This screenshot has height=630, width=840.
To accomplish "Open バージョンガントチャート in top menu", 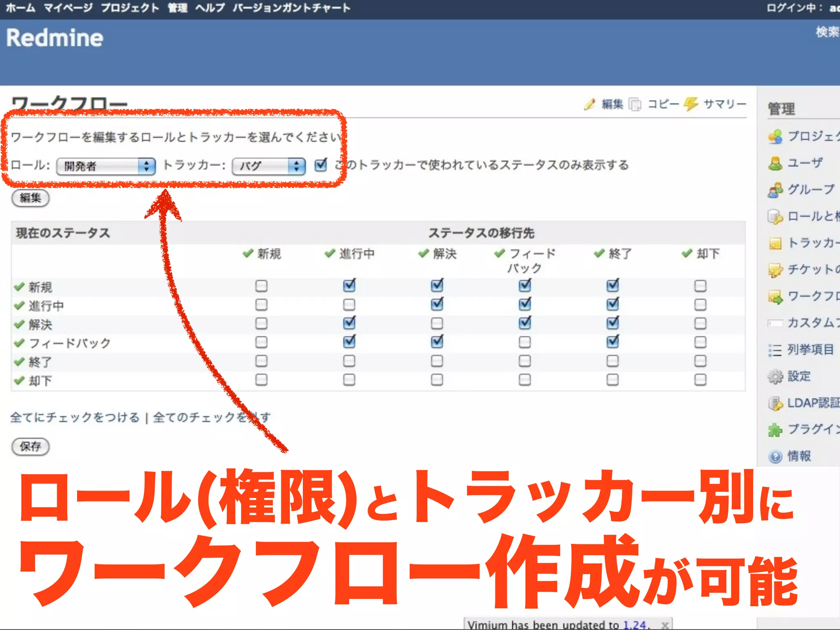I will (x=292, y=8).
